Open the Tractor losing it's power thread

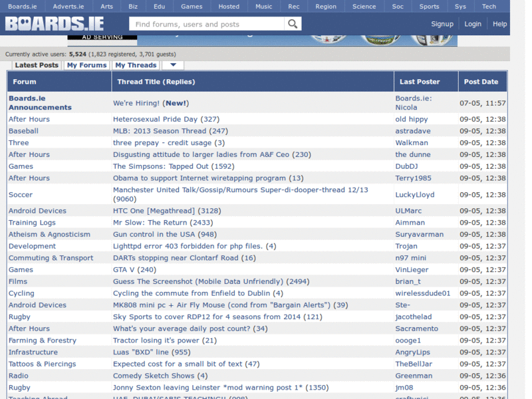[x=156, y=340]
